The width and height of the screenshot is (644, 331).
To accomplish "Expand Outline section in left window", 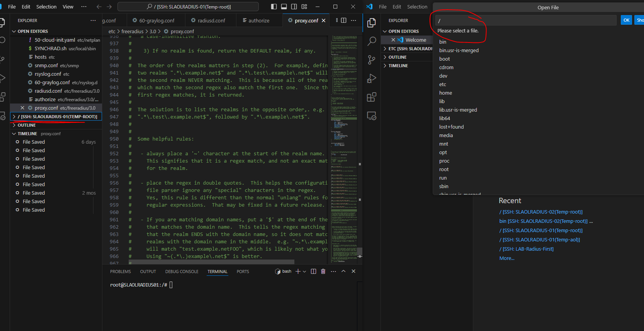I will 56,125.
